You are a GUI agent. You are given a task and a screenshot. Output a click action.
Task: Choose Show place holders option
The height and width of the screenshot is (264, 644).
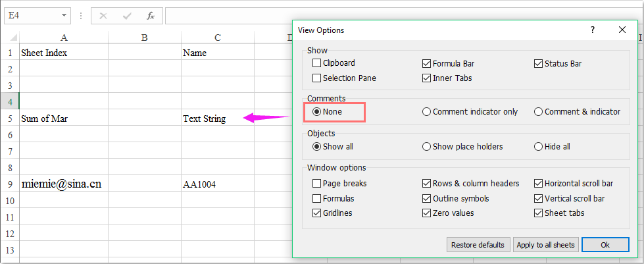(427, 147)
